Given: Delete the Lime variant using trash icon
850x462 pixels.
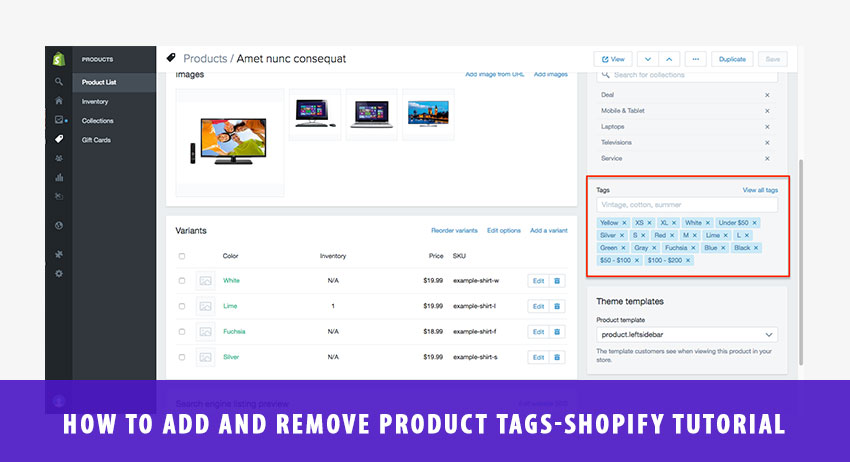Looking at the screenshot, I should 557,306.
